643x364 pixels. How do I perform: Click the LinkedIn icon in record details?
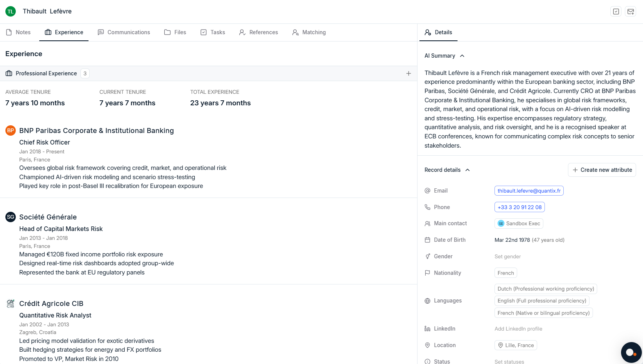pos(427,329)
